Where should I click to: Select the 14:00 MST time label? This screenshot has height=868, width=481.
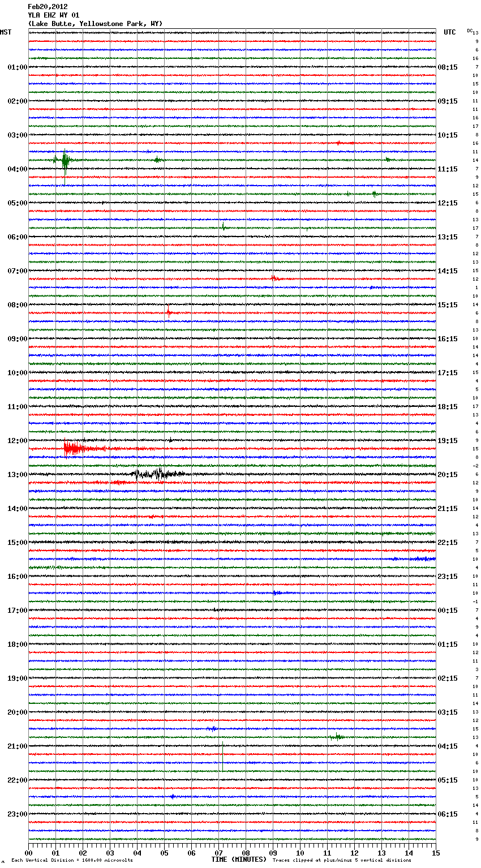pyautogui.click(x=18, y=509)
